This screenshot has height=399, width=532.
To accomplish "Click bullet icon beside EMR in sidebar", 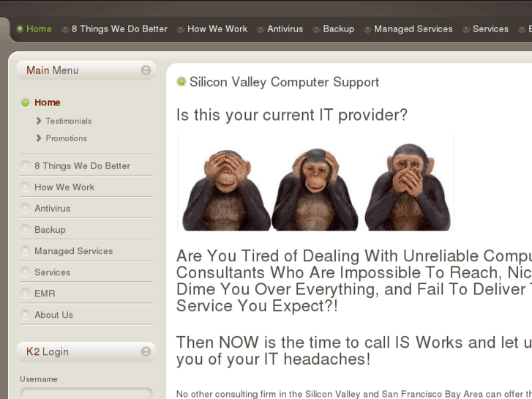I will [x=25, y=293].
